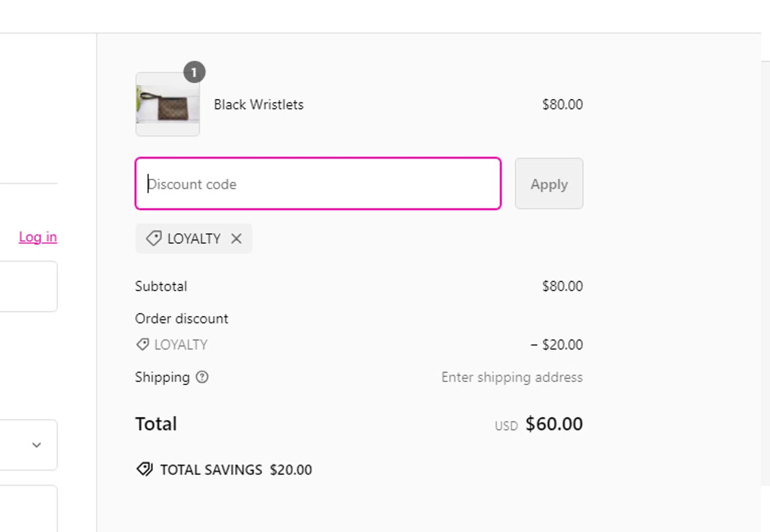
Task: Focus the Discount code input field
Action: [318, 184]
